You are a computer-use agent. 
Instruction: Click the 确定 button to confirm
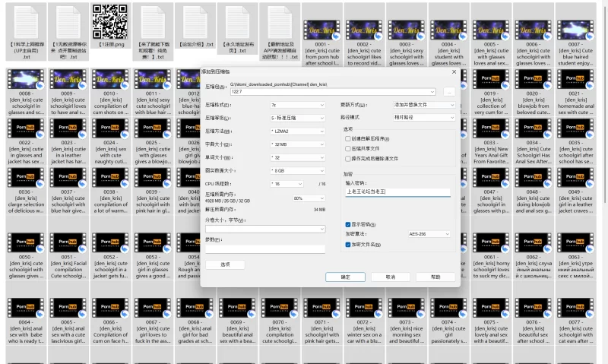tap(345, 277)
